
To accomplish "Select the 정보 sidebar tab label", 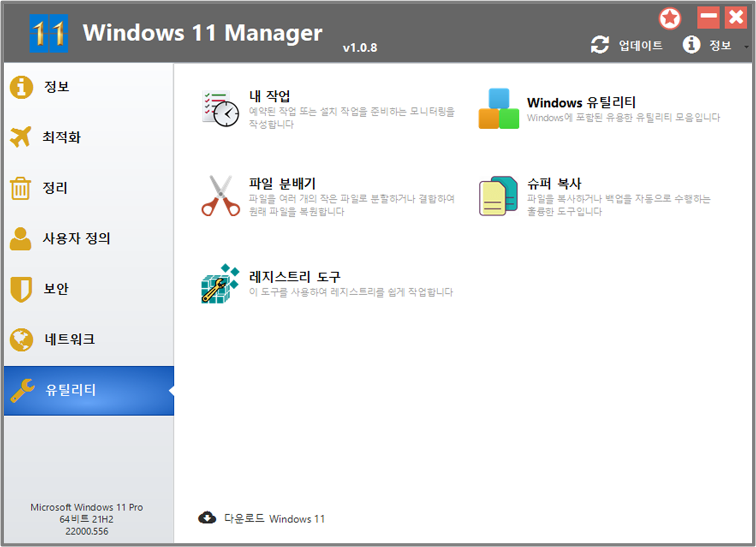I will (x=57, y=87).
